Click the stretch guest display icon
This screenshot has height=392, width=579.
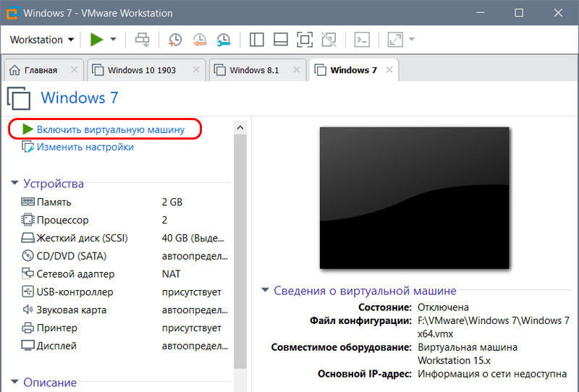395,40
